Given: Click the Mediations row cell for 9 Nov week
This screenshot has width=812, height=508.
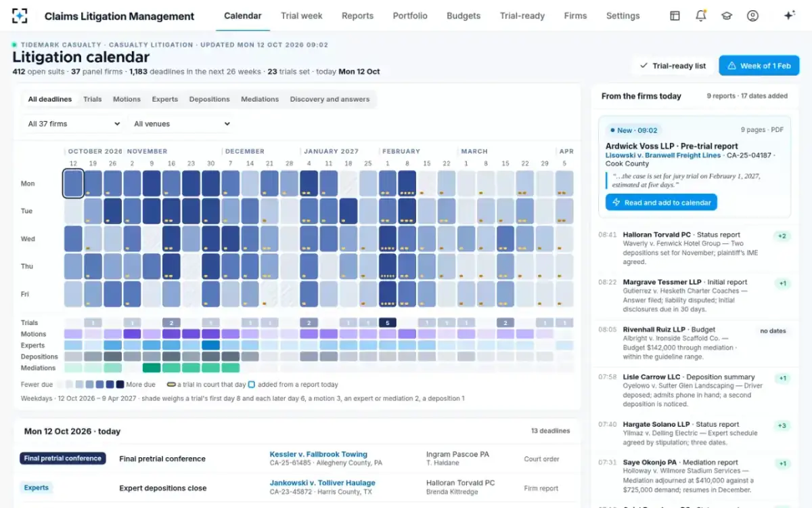Looking at the screenshot, I should pyautogui.click(x=152, y=368).
